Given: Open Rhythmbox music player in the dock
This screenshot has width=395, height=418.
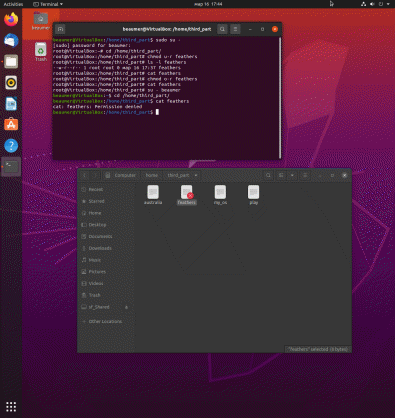Looking at the screenshot, I should [x=11, y=83].
